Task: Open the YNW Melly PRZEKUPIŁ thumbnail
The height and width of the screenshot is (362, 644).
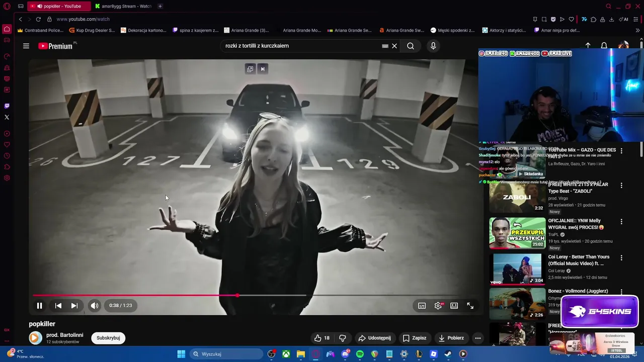Action: point(517,233)
